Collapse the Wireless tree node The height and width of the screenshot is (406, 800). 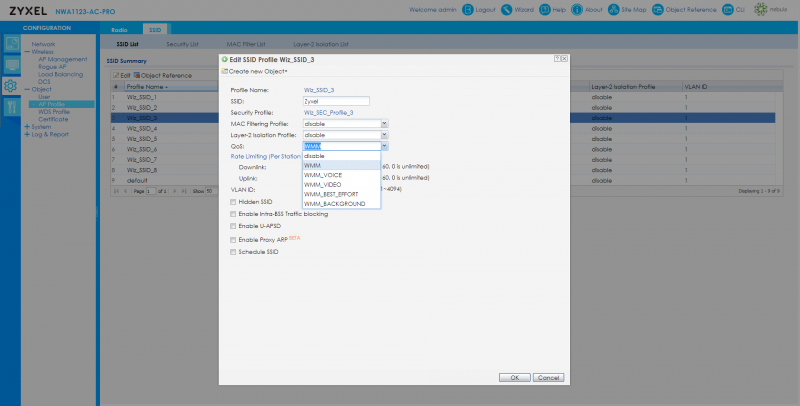[x=27, y=52]
